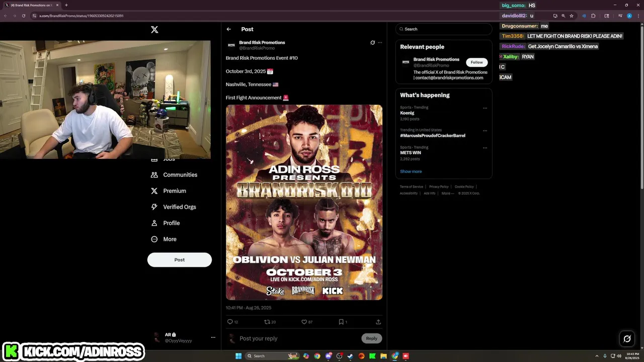Follow Brand Risk Promotions
Viewport: 644px width, 362px height.
click(476, 62)
